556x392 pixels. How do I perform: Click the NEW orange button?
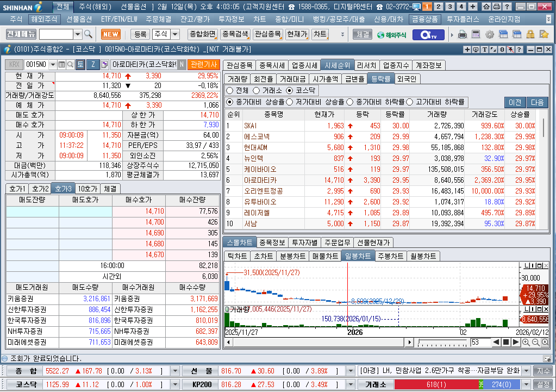click(111, 34)
